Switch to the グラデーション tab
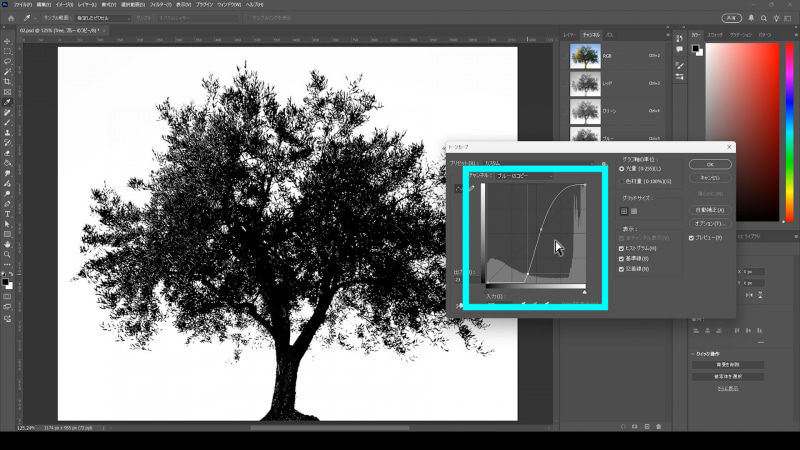800x450 pixels. (x=740, y=35)
